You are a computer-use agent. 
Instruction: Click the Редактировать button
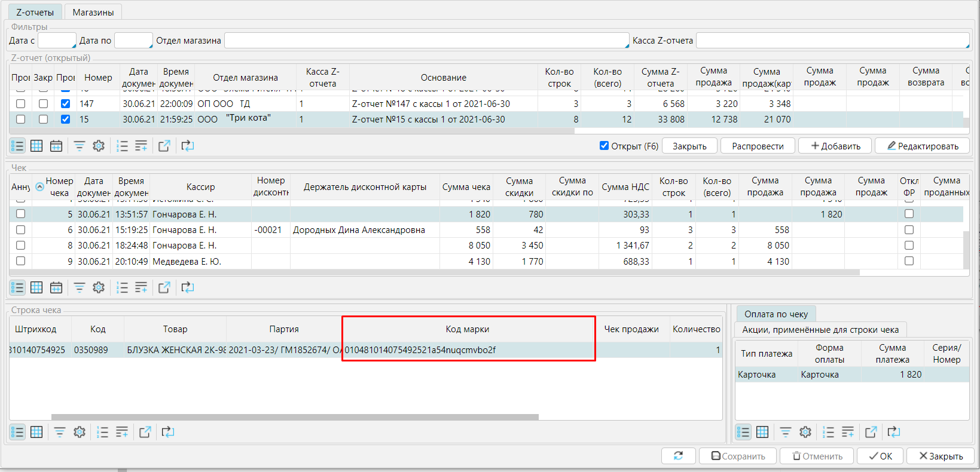coord(922,146)
